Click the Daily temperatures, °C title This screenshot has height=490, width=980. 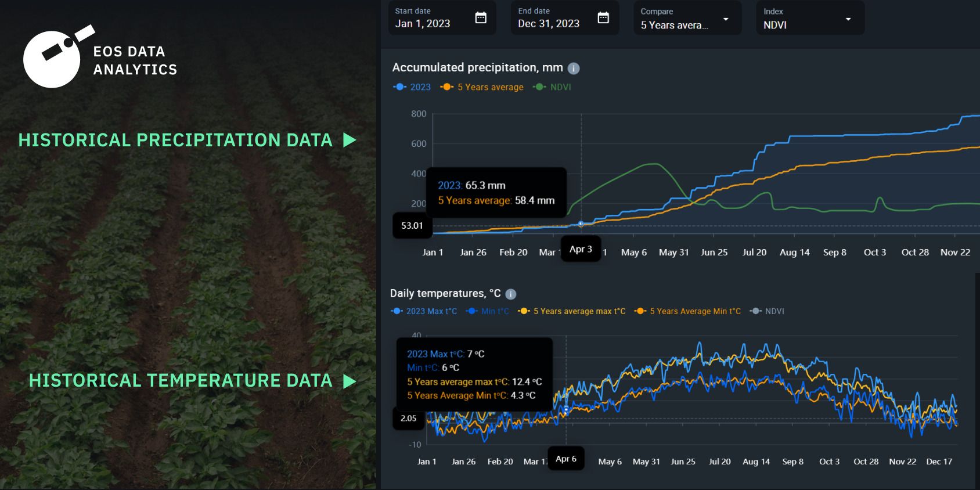point(445,294)
